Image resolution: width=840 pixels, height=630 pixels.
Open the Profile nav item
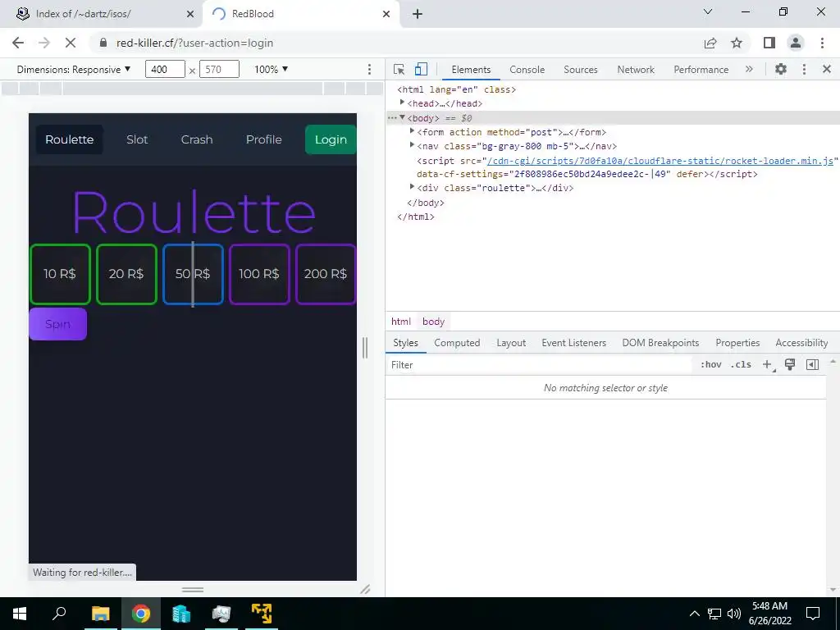pos(263,139)
